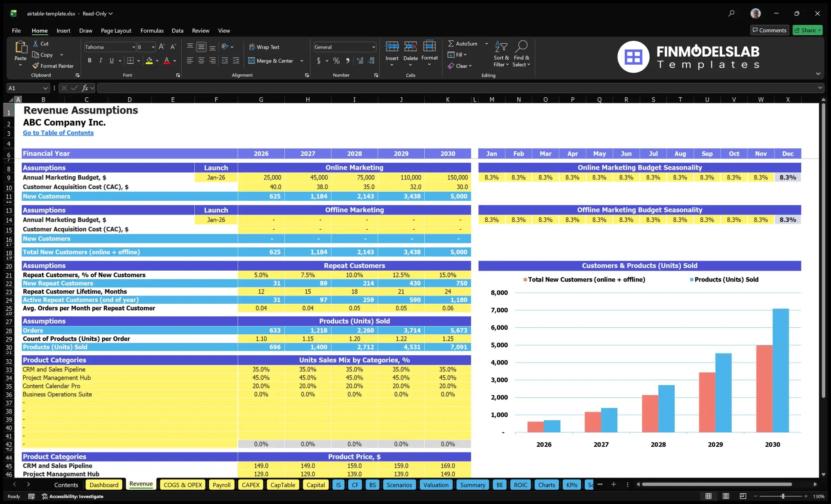Screen dimensions: 831x504
Task: Apply comma style number format
Action: [348, 60]
